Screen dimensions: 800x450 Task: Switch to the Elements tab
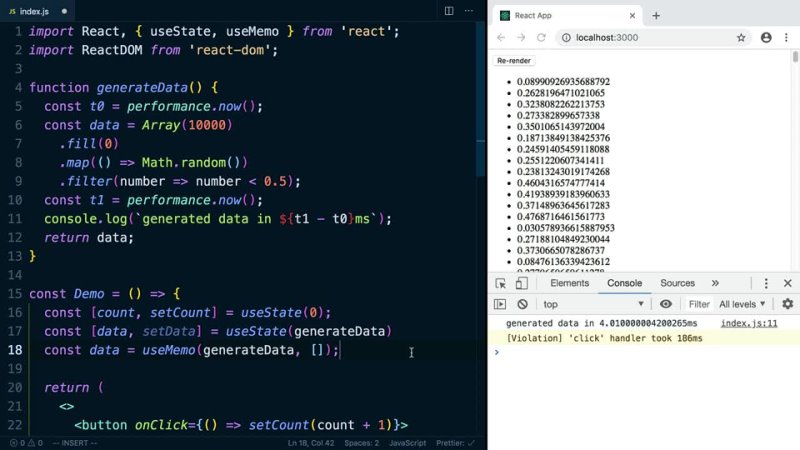click(x=569, y=283)
